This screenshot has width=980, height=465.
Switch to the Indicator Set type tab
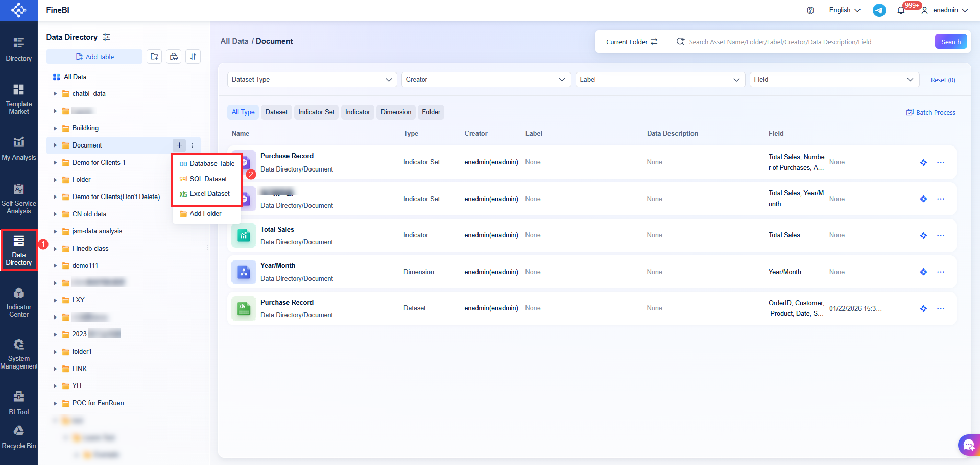(317, 112)
